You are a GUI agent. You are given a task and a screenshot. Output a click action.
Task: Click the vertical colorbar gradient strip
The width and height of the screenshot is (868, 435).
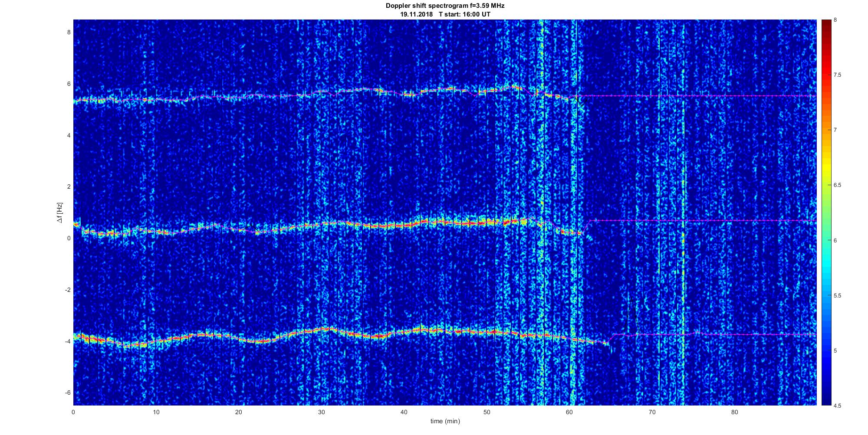(826, 213)
